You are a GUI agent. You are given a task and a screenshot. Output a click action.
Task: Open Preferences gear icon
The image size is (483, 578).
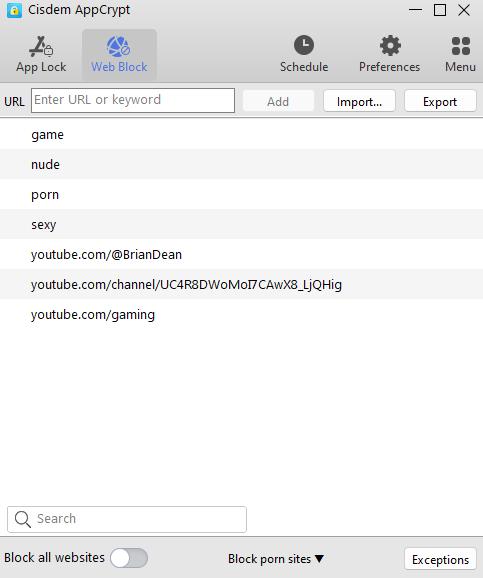tap(390, 45)
